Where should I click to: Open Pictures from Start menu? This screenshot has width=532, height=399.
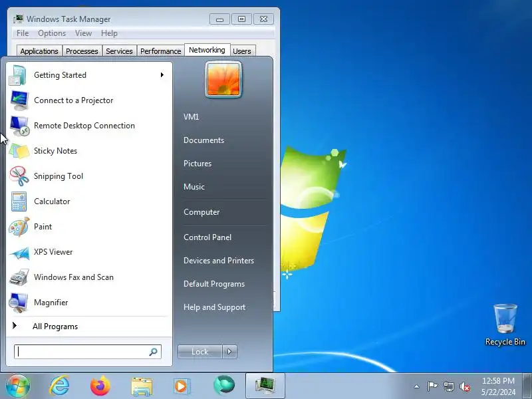198,164
